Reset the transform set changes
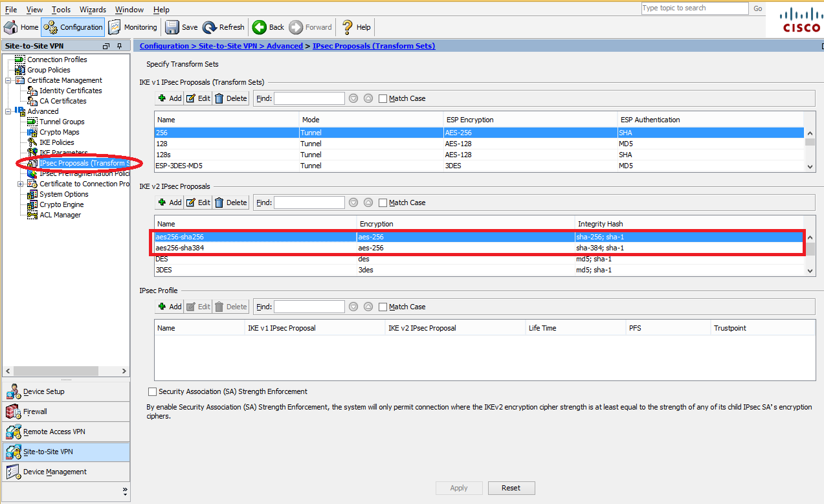This screenshot has width=824, height=504. point(511,488)
